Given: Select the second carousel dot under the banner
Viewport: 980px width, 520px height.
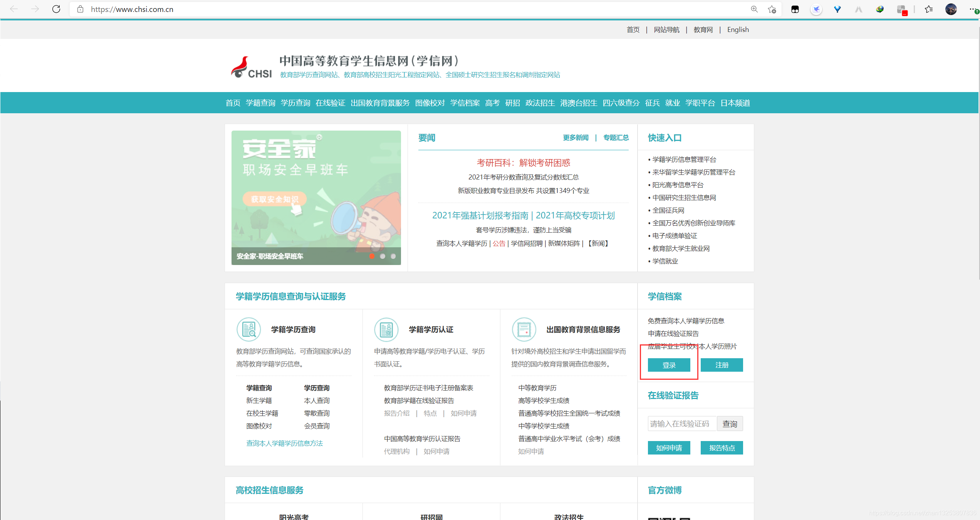Looking at the screenshot, I should 383,256.
